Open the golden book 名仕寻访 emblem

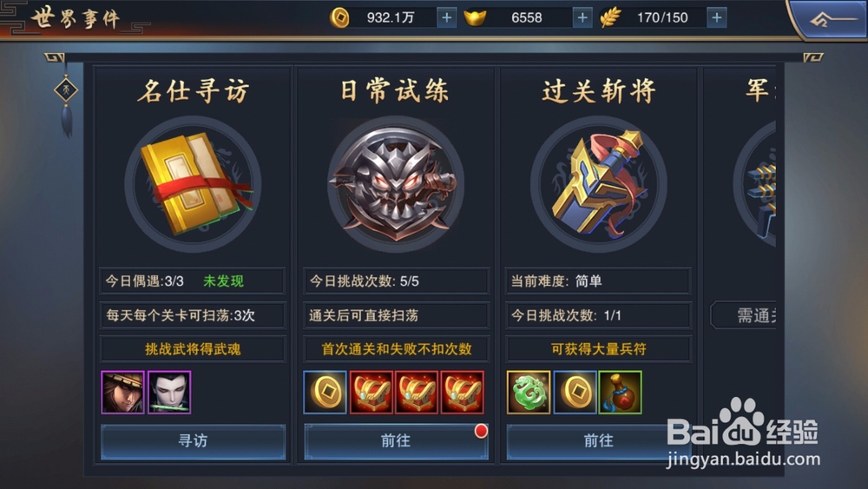point(193,184)
